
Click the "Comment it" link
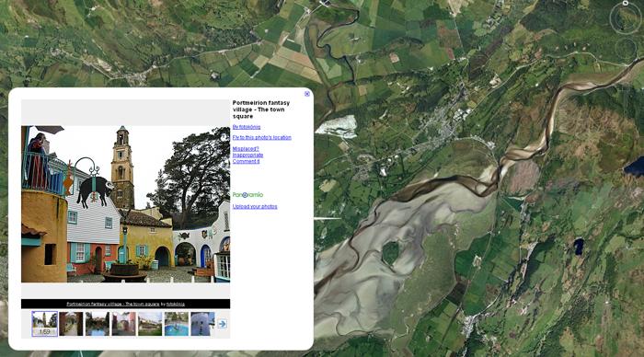[246, 161]
